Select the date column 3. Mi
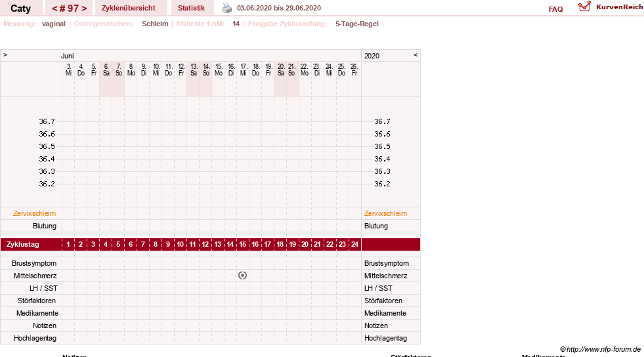Viewport: 644px width, 357px height. pyautogui.click(x=68, y=70)
